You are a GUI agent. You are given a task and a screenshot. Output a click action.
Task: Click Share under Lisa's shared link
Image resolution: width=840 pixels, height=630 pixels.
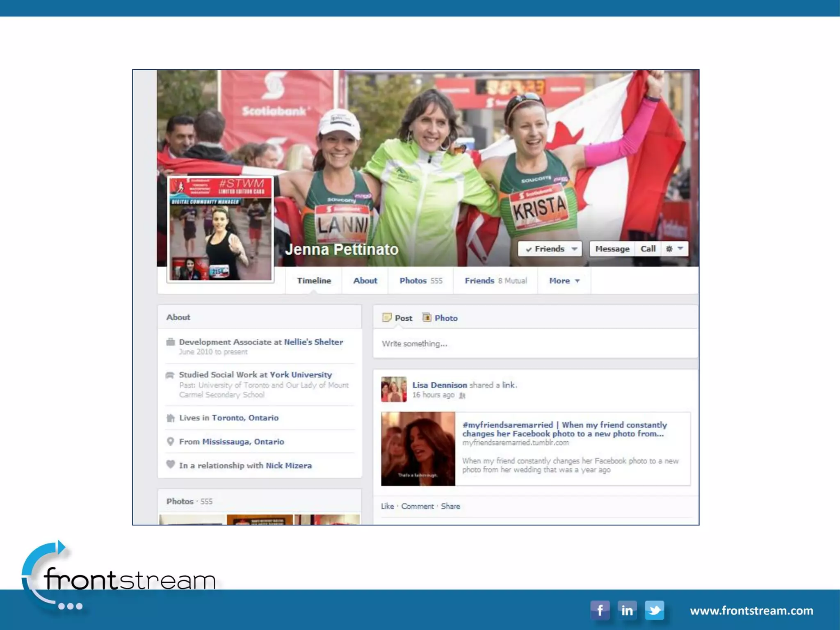point(450,506)
